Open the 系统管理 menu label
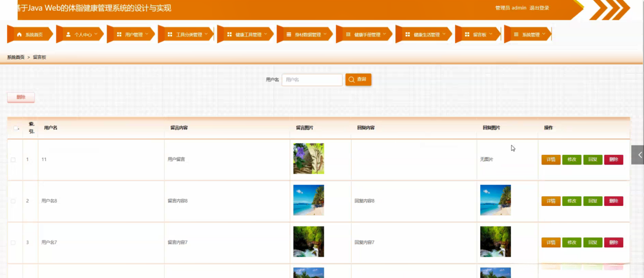The height and width of the screenshot is (278, 644). pos(531,35)
